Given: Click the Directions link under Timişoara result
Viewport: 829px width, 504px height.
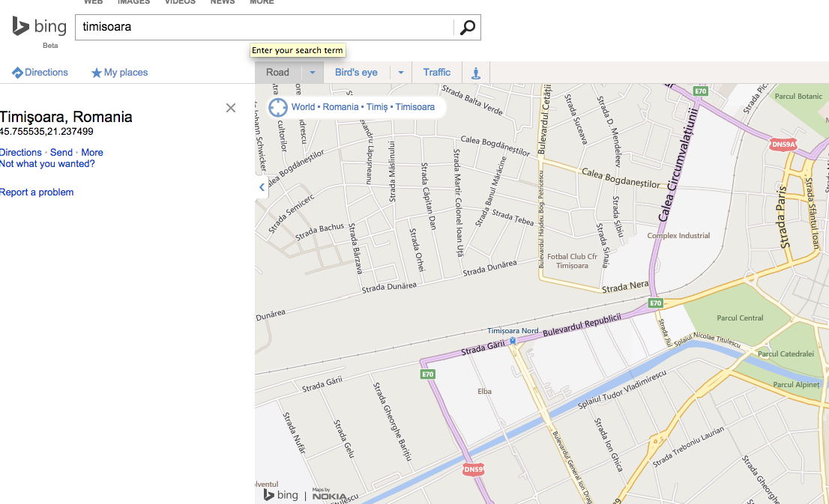Looking at the screenshot, I should 21,152.
